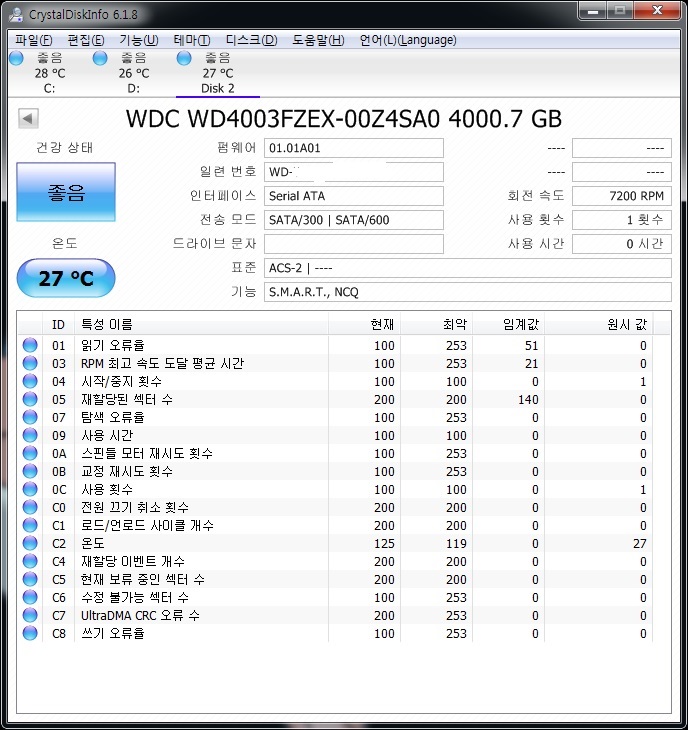Click the CrystalDiskInfo title bar app icon
The image size is (688, 730).
(17, 14)
